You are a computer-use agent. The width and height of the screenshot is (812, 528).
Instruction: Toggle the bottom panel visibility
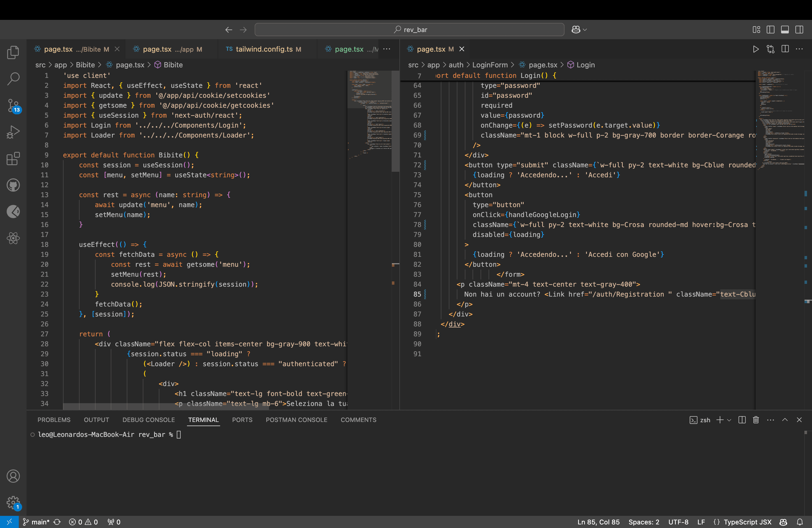[x=785, y=30]
